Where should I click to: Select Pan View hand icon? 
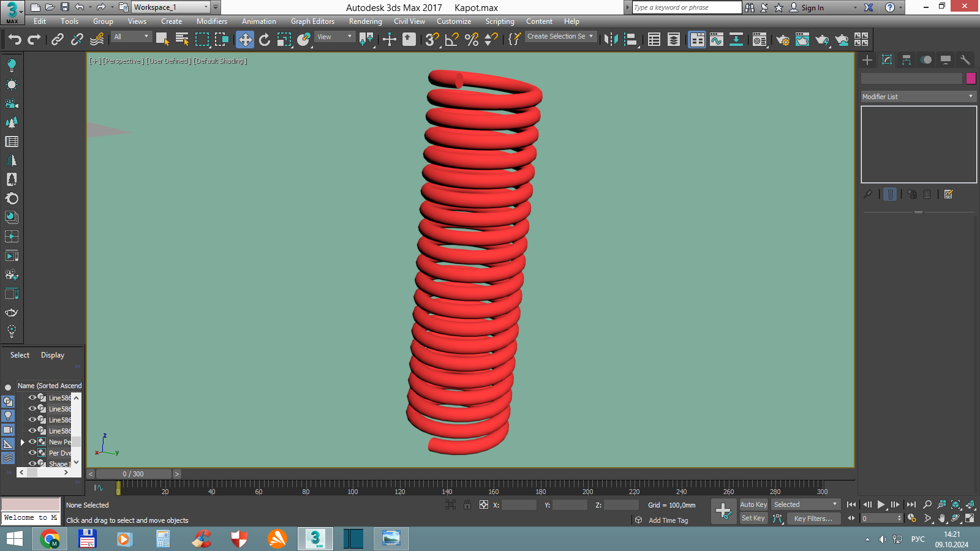coord(941,518)
